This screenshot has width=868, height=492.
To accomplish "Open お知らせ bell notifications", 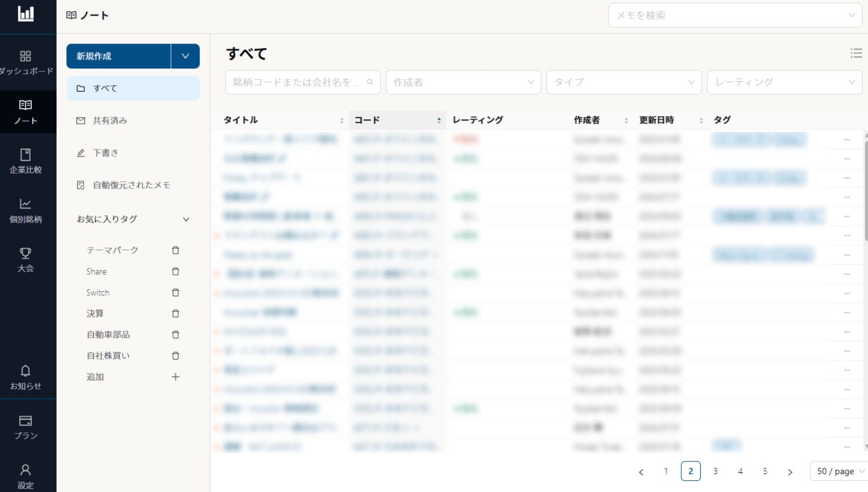I will [x=25, y=371].
